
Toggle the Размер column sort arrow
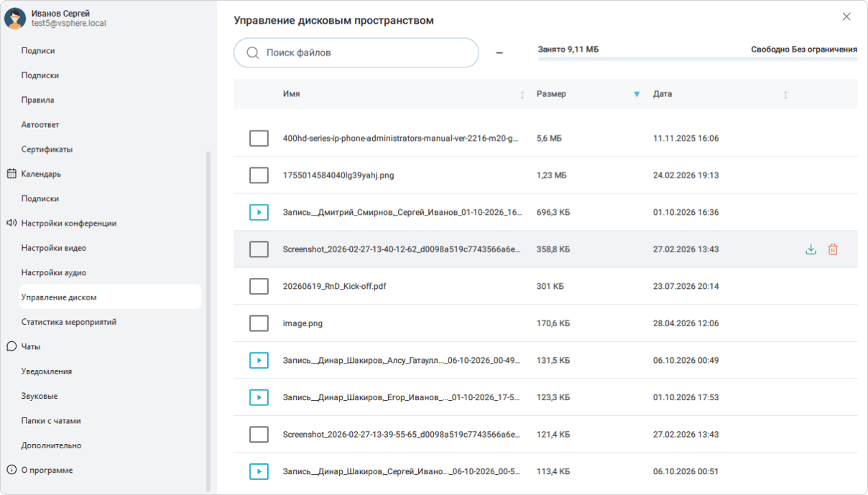[x=637, y=94]
